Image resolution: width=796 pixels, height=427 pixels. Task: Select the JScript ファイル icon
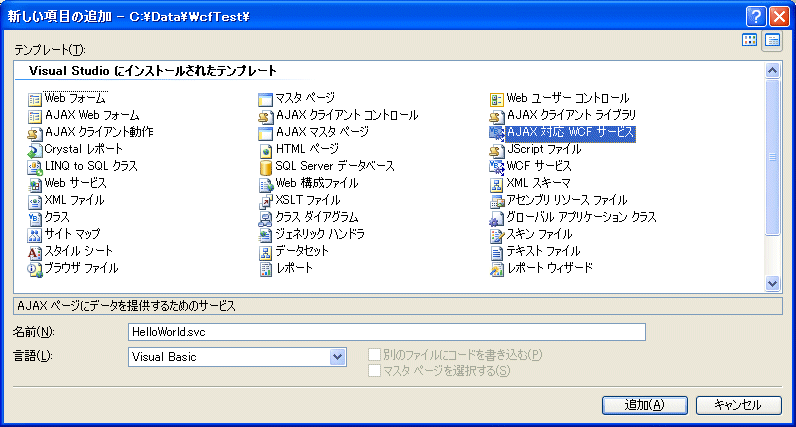point(496,151)
